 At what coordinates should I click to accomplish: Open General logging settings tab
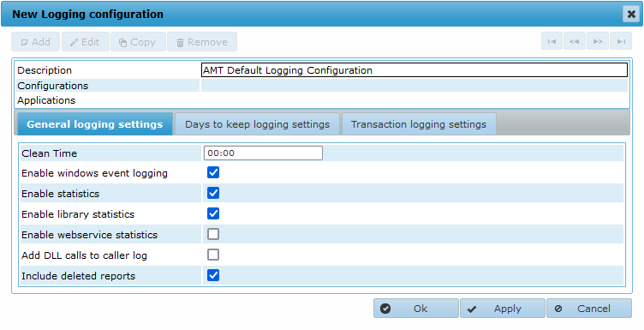pyautogui.click(x=95, y=124)
